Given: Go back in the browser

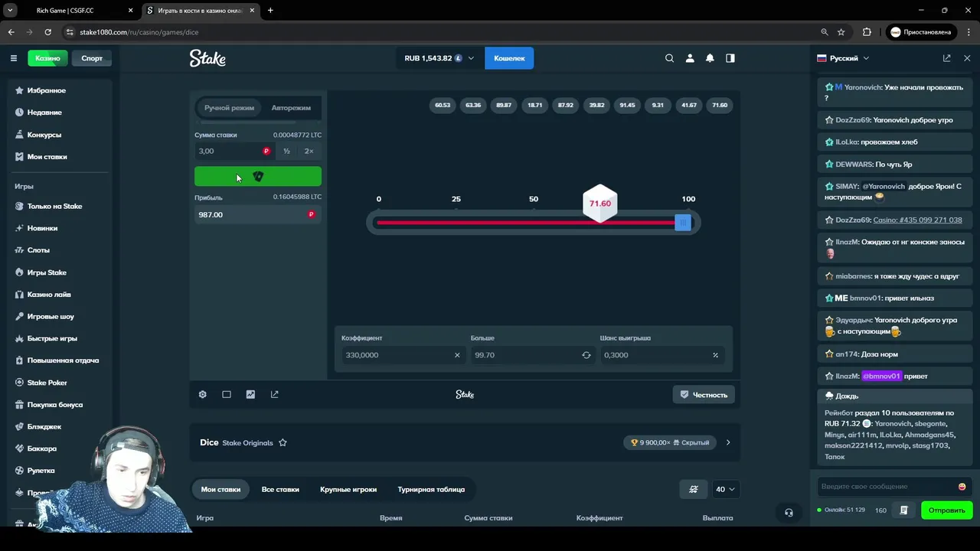Looking at the screenshot, I should point(11,32).
